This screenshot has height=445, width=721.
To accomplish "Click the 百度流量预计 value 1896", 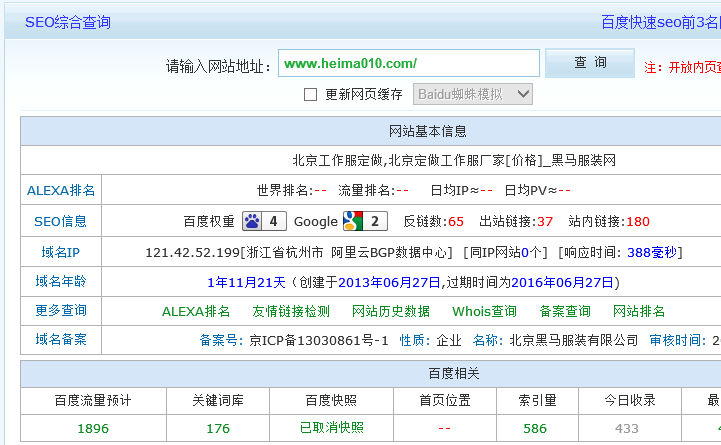I will [93, 428].
